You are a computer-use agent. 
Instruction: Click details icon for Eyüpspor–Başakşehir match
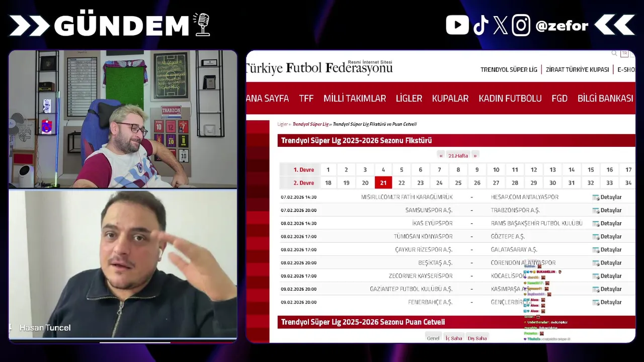point(596,223)
